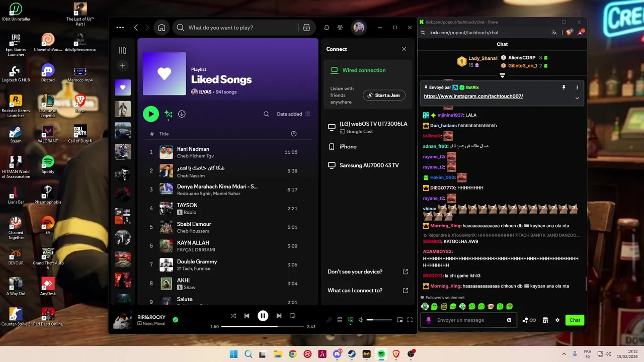This screenshot has width=644, height=362.
Task: Open What can I connect to? link
Action: coord(368,291)
